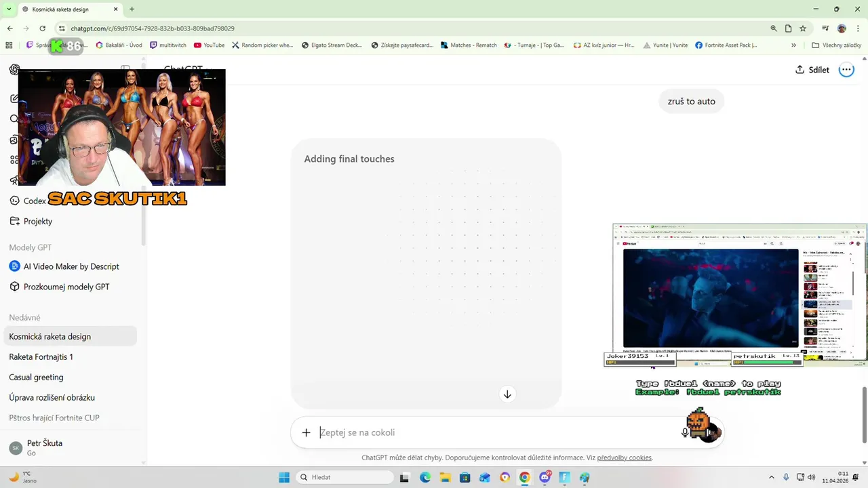Open the Random picker whe... bookmark

262,45
